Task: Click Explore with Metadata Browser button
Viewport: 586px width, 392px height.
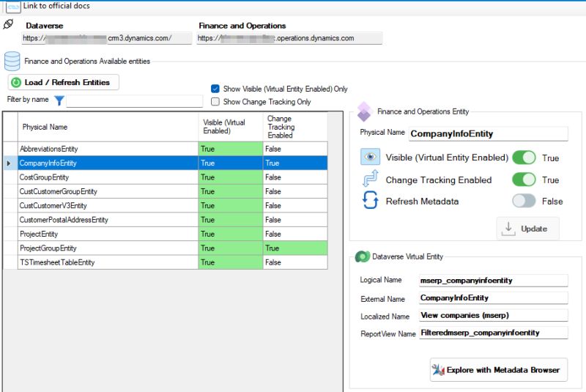Action: (499, 370)
